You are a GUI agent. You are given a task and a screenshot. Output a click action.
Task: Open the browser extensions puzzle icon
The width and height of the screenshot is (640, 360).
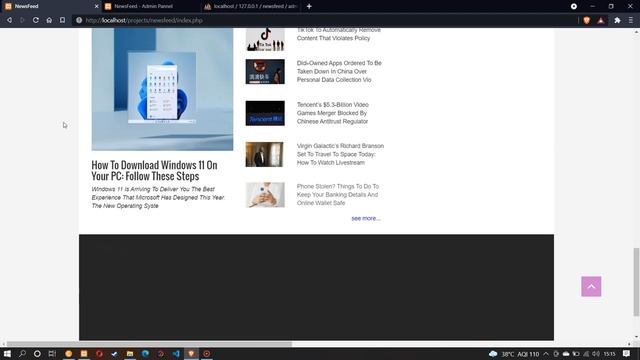617,20
